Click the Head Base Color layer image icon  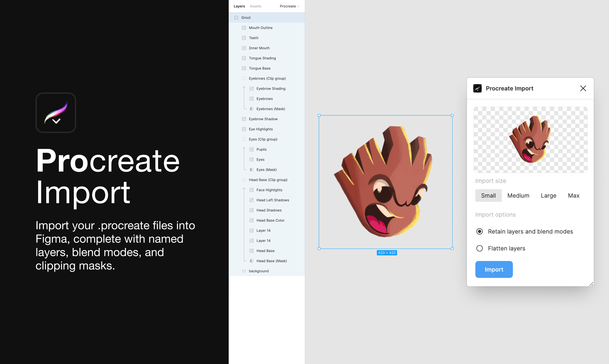tap(252, 220)
